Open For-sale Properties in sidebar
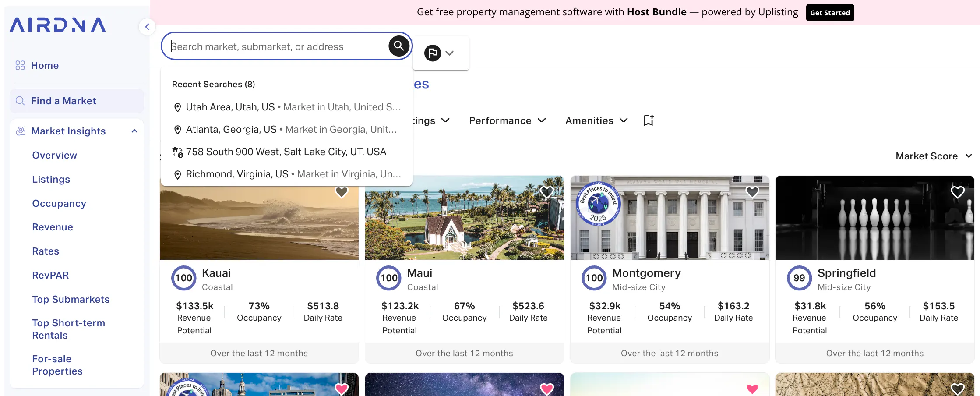This screenshot has height=396, width=980. pyautogui.click(x=57, y=365)
